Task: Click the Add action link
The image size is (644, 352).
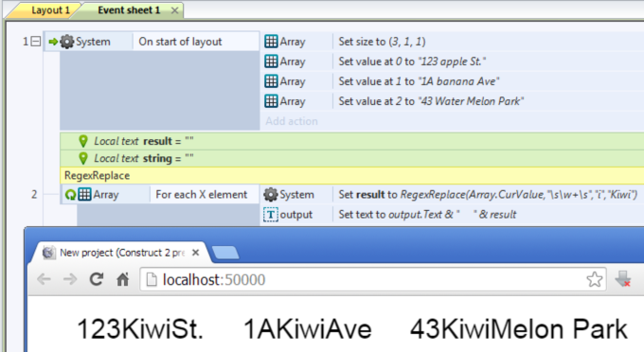Action: [x=292, y=121]
